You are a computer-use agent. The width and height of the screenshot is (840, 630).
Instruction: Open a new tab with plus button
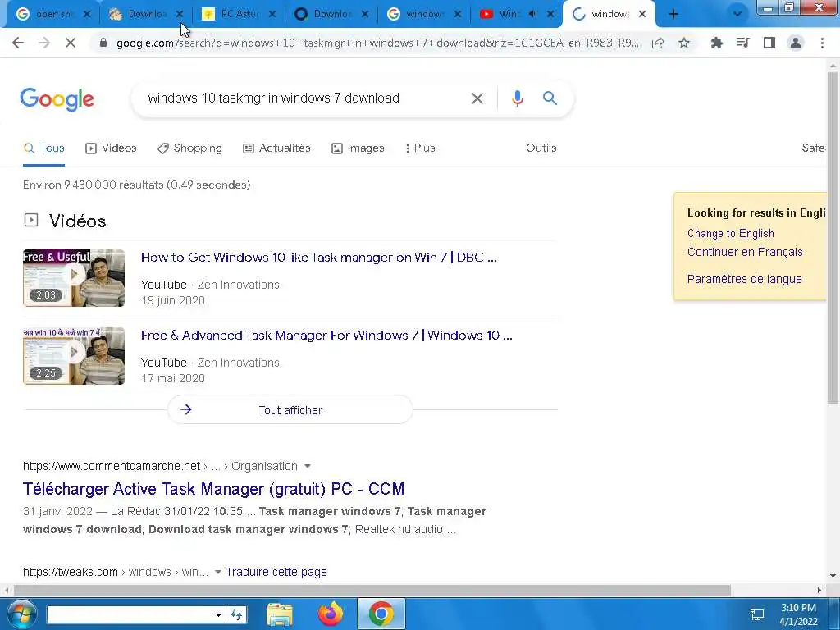pos(673,15)
